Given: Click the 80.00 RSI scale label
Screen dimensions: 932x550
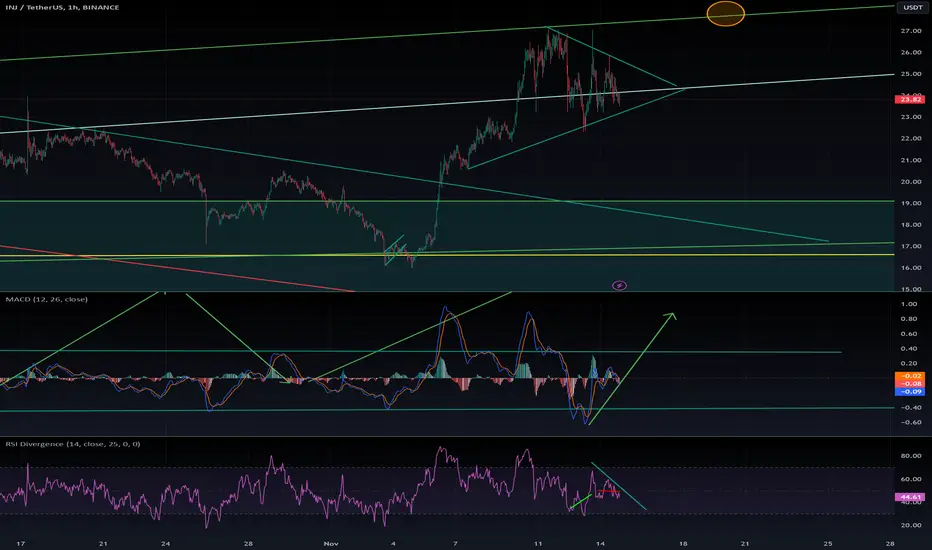Looking at the screenshot, I should [911, 456].
